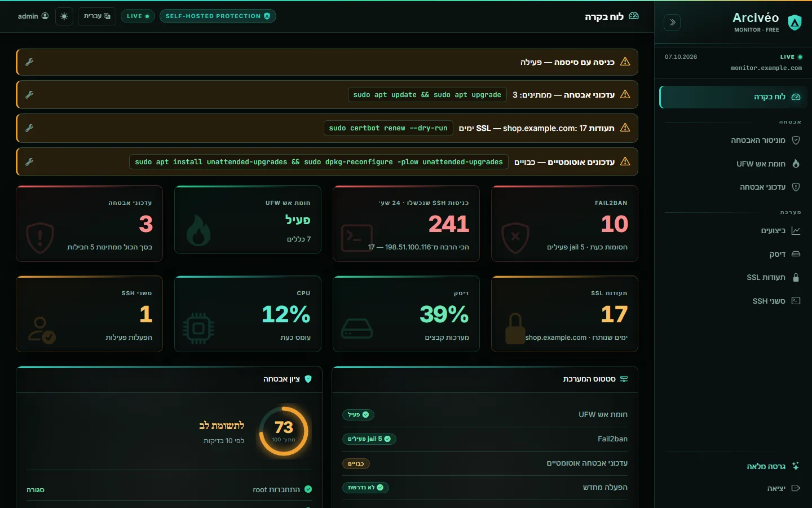Image resolution: width=812 pixels, height=508 pixels.
Task: Click wrench icon on SSL certificate alert
Action: pyautogui.click(x=29, y=128)
